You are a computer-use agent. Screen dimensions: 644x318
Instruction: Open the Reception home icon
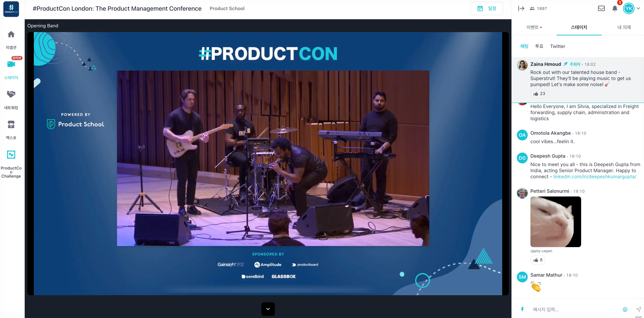tap(11, 34)
